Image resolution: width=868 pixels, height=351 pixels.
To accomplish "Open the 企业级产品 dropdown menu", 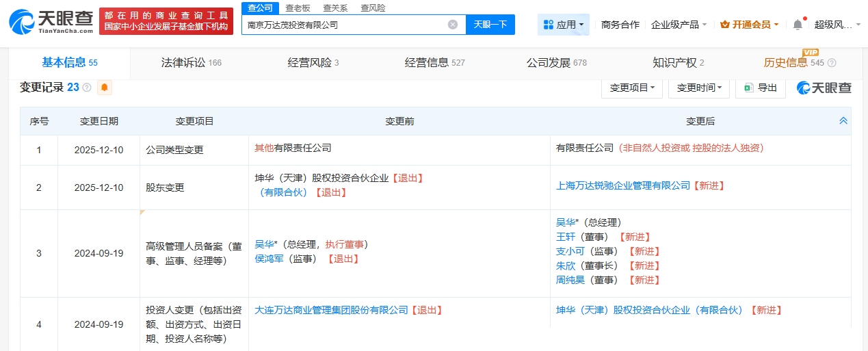I will 679,25.
